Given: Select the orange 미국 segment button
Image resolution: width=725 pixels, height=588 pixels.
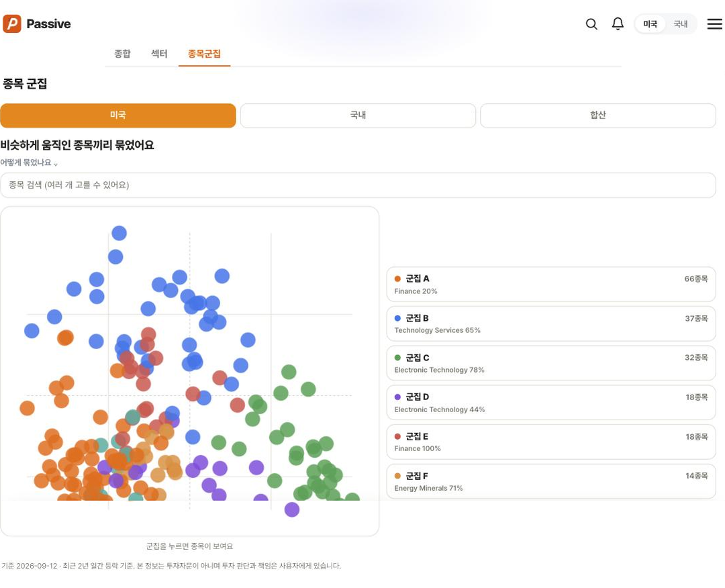Looking at the screenshot, I should pos(118,115).
